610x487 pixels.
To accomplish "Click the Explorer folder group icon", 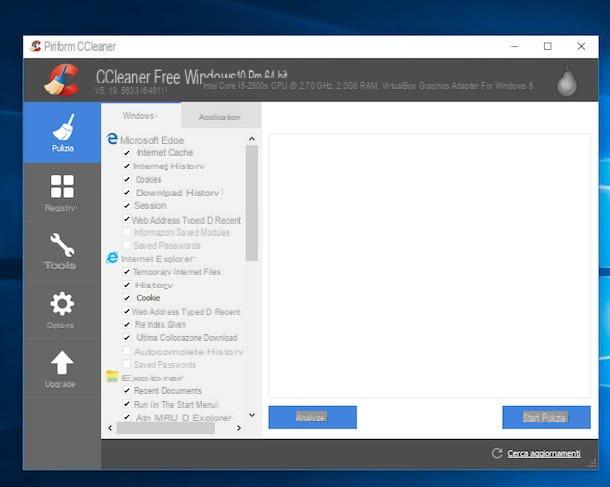I will pos(112,377).
